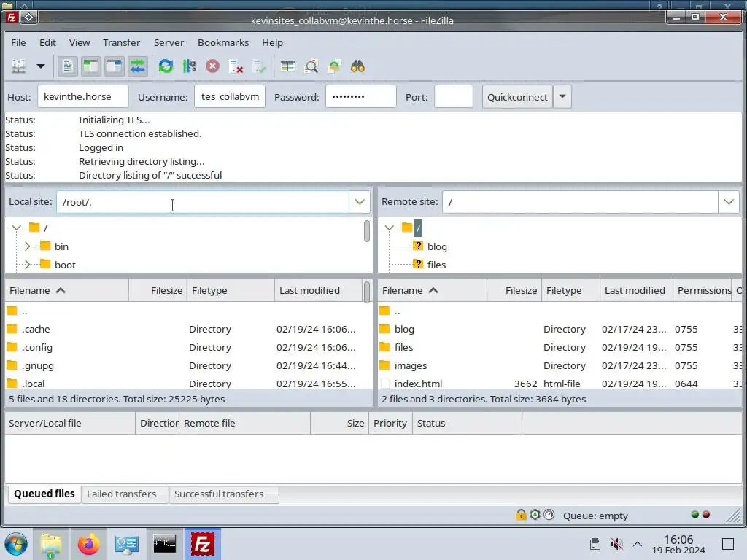Toggle directory comparison
This screenshot has width=747, height=560.
click(311, 66)
